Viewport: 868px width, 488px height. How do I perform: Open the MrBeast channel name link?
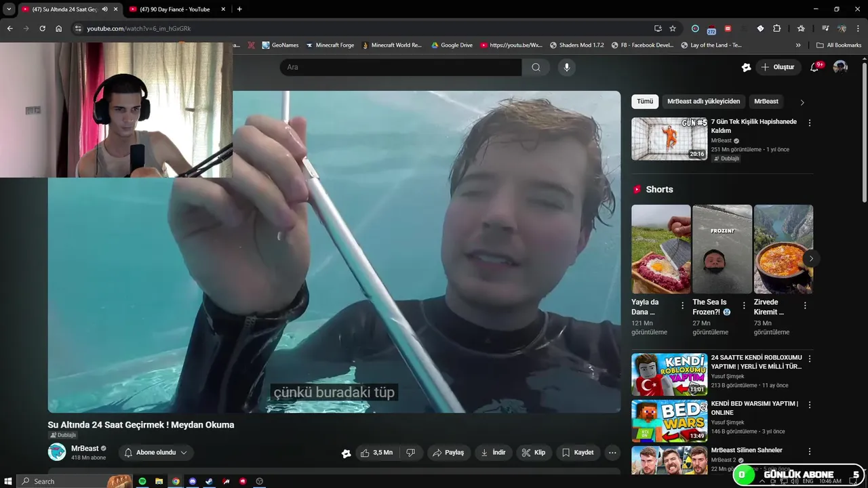click(x=85, y=449)
